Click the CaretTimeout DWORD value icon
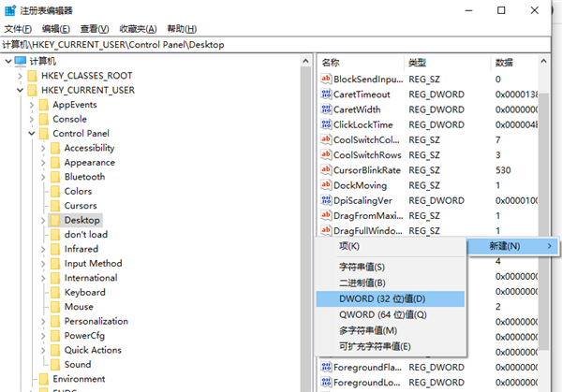 click(x=326, y=94)
